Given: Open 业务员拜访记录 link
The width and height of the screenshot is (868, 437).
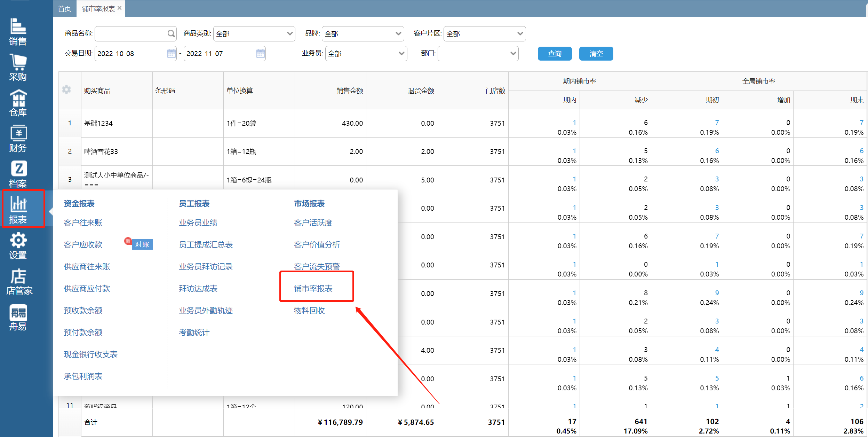Looking at the screenshot, I should point(206,266).
